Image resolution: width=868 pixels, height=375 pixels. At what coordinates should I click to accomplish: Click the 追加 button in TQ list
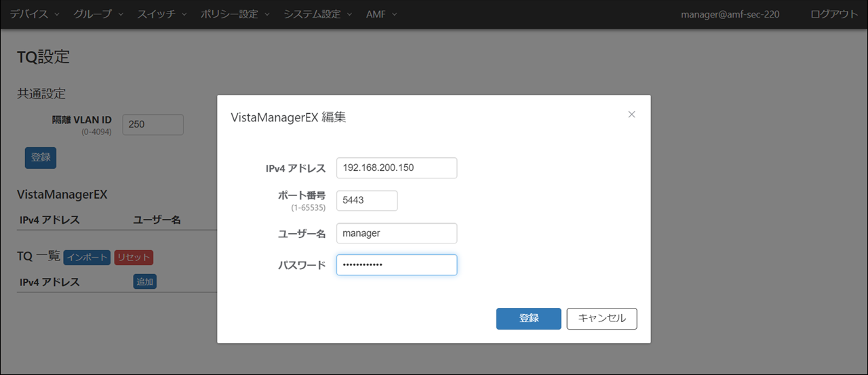[x=145, y=281]
